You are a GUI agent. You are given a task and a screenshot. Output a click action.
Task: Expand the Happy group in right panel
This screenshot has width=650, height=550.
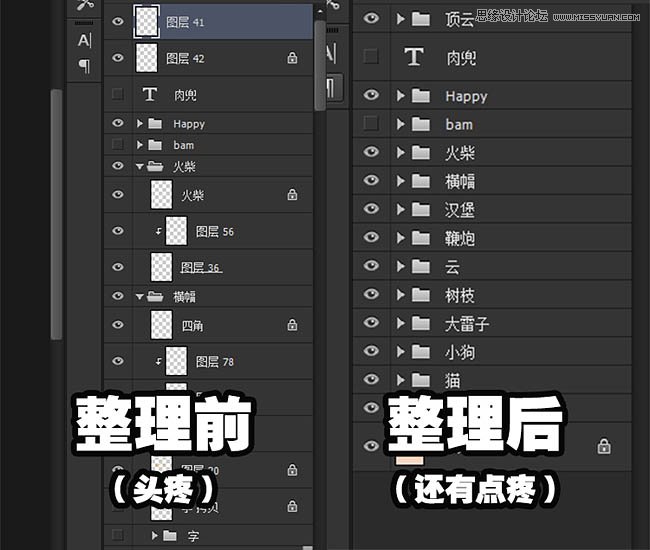tap(400, 96)
